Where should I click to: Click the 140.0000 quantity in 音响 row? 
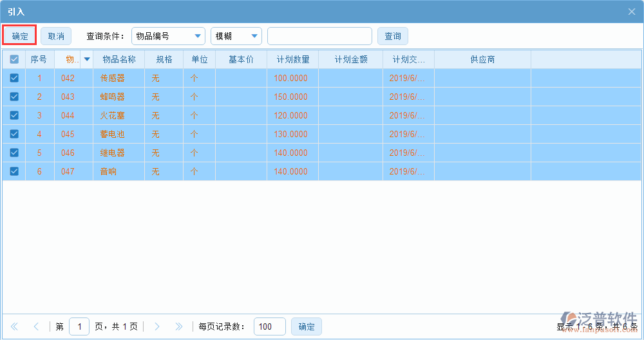[292, 171]
